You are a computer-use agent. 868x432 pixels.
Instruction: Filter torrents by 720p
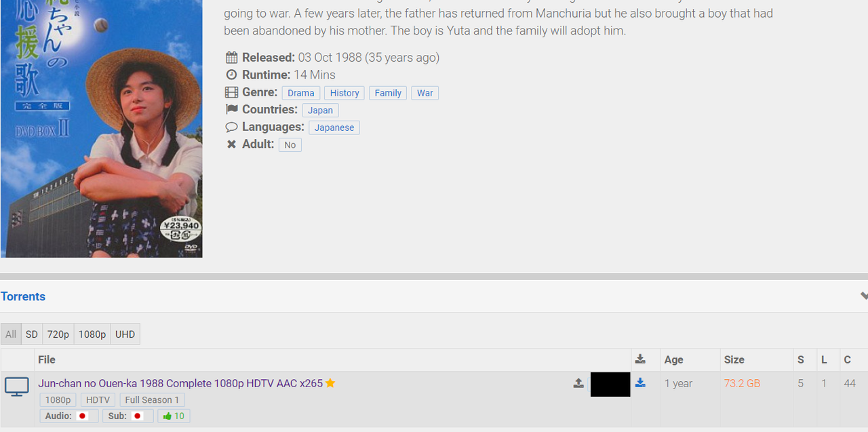coord(58,334)
